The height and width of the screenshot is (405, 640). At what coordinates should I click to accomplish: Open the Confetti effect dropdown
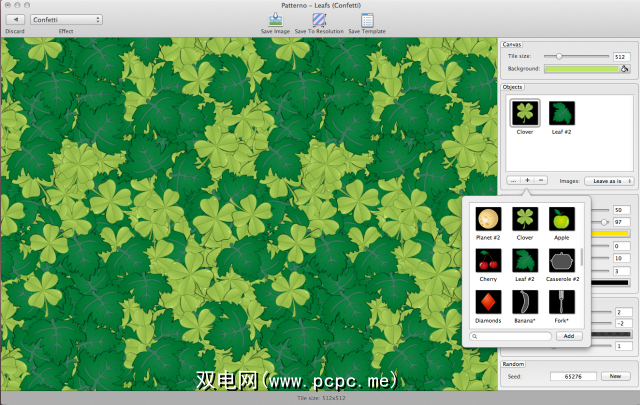66,19
